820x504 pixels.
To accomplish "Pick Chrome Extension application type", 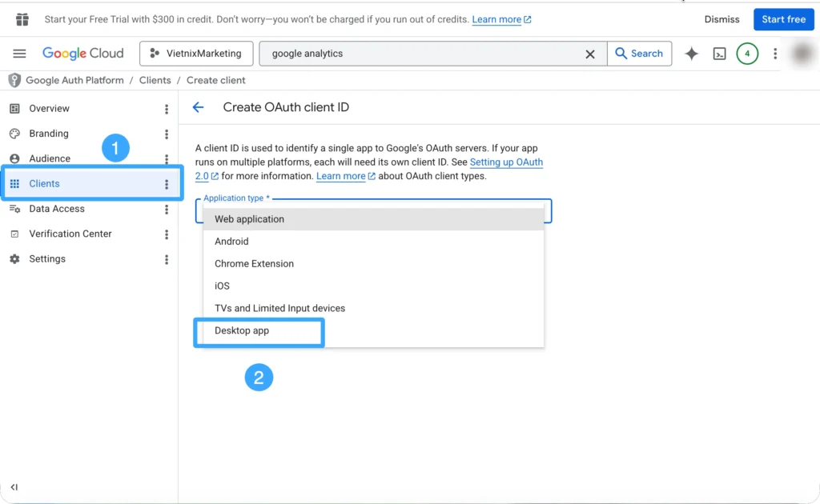I will [254, 263].
